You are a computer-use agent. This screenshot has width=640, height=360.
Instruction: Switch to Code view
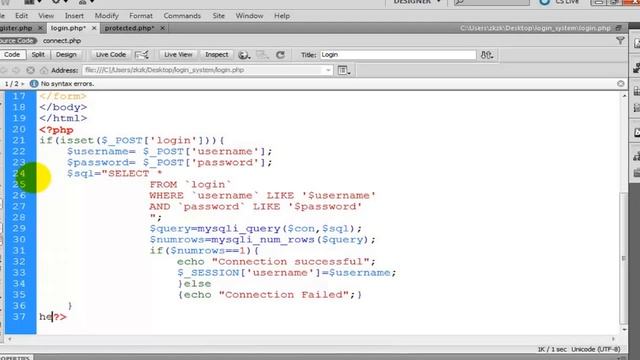tap(12, 54)
